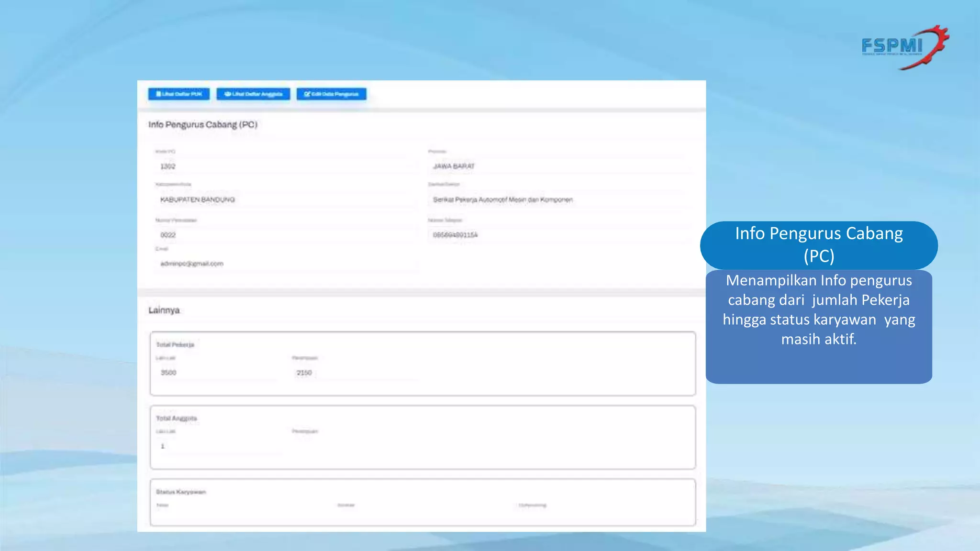The height and width of the screenshot is (551, 980).
Task: Click the Lihat Daftar PUK button
Action: (x=179, y=94)
